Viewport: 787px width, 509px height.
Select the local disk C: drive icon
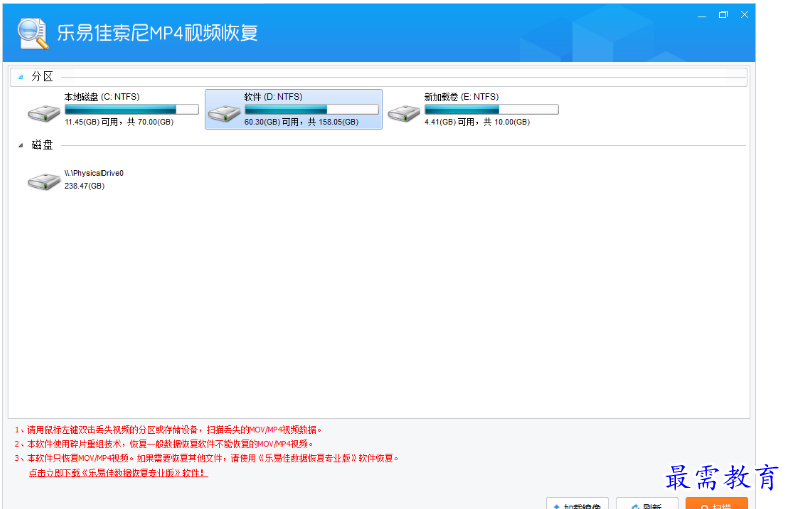(44, 113)
